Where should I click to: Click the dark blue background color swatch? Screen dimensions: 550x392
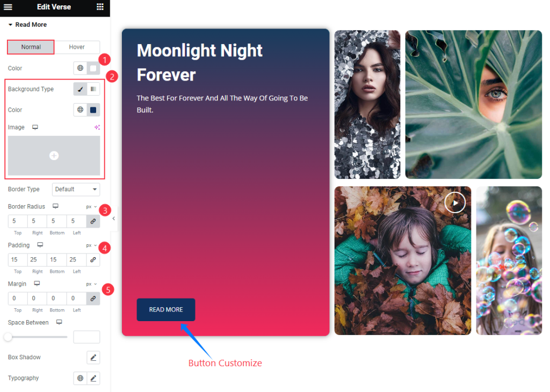pos(93,110)
